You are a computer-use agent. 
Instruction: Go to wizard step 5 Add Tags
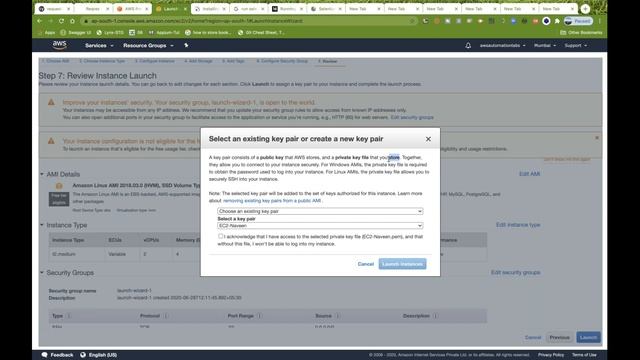pyautogui.click(x=233, y=61)
